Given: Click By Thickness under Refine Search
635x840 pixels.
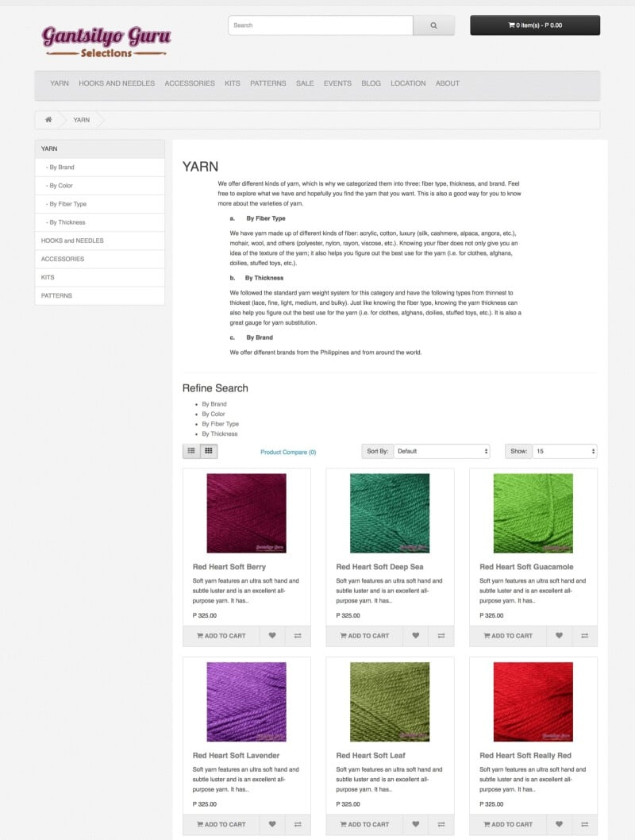Looking at the screenshot, I should [220, 434].
